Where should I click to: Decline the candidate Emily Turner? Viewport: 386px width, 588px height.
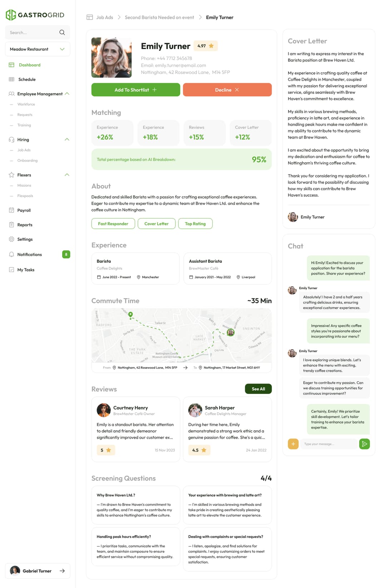click(227, 90)
